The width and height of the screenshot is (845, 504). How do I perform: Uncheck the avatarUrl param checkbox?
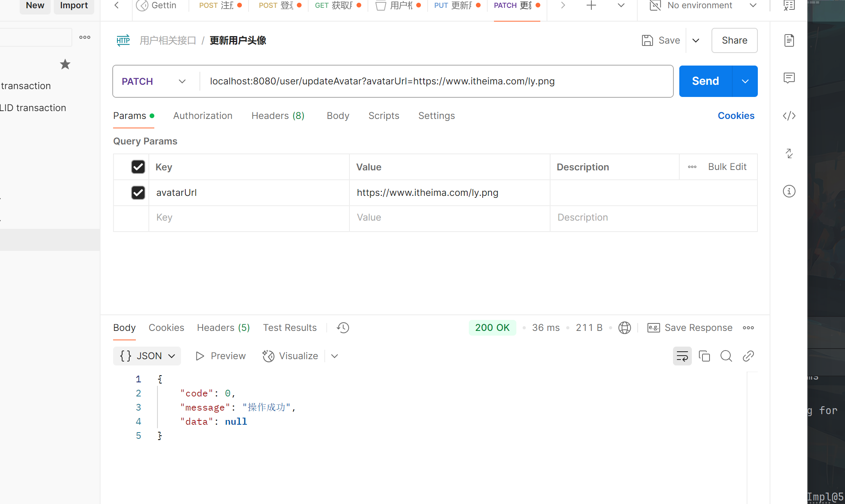[x=138, y=193]
